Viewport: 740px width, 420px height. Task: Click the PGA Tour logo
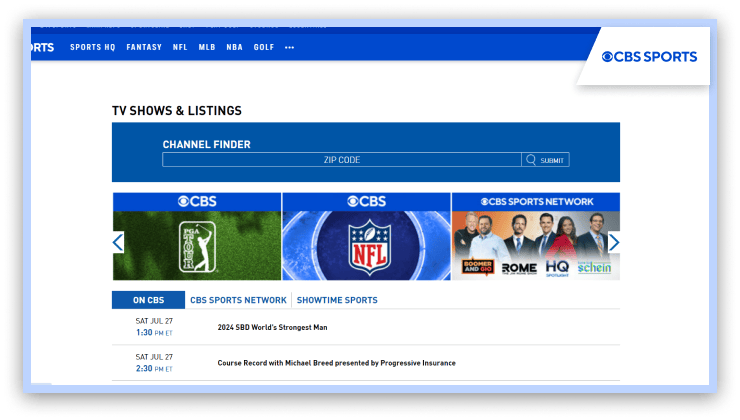click(197, 247)
